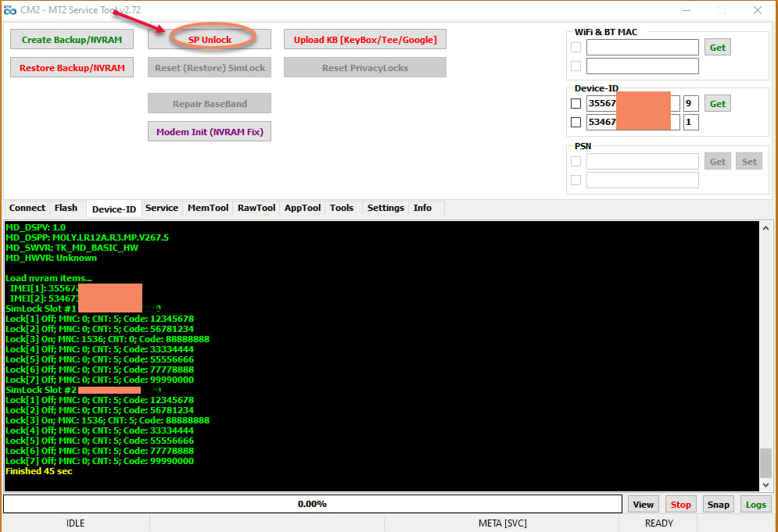Click log line 'MD_DSPP: MOLY.LR12A.R3.MP.V267.5'

[87, 238]
